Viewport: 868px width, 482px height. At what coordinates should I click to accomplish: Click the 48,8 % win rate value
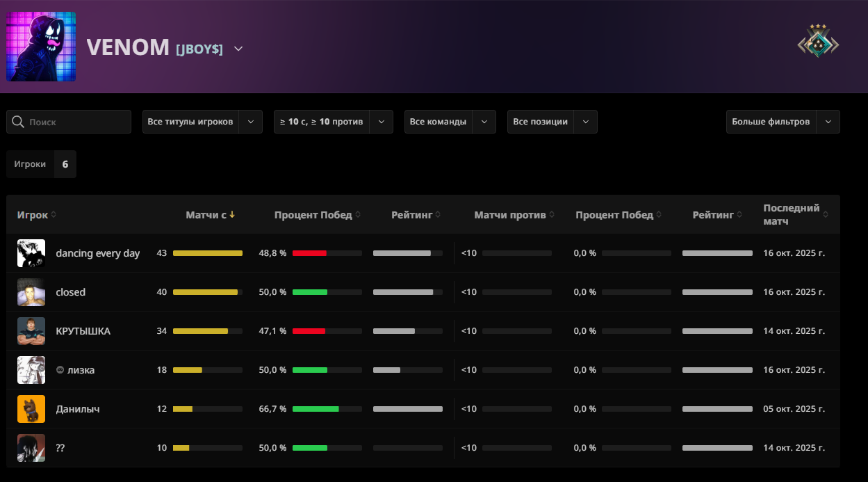(272, 253)
